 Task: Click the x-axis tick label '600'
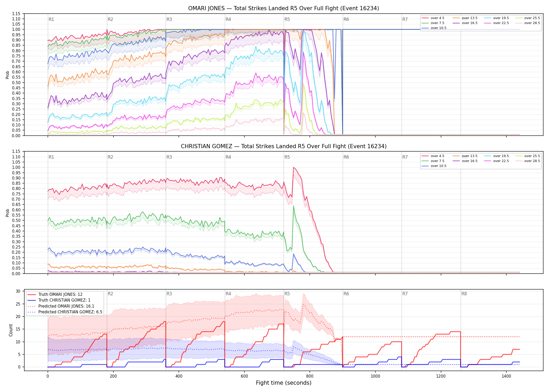tap(244, 376)
